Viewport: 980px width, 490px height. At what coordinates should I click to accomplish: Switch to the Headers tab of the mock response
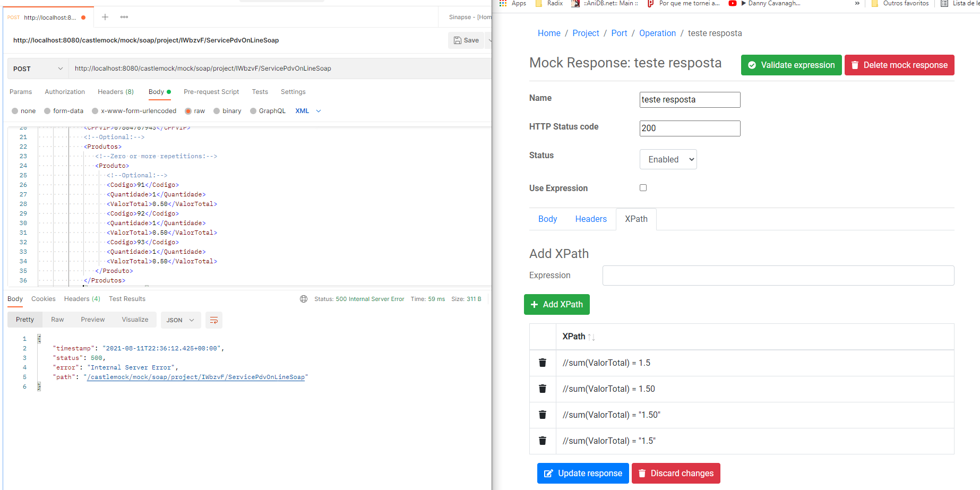tap(591, 219)
